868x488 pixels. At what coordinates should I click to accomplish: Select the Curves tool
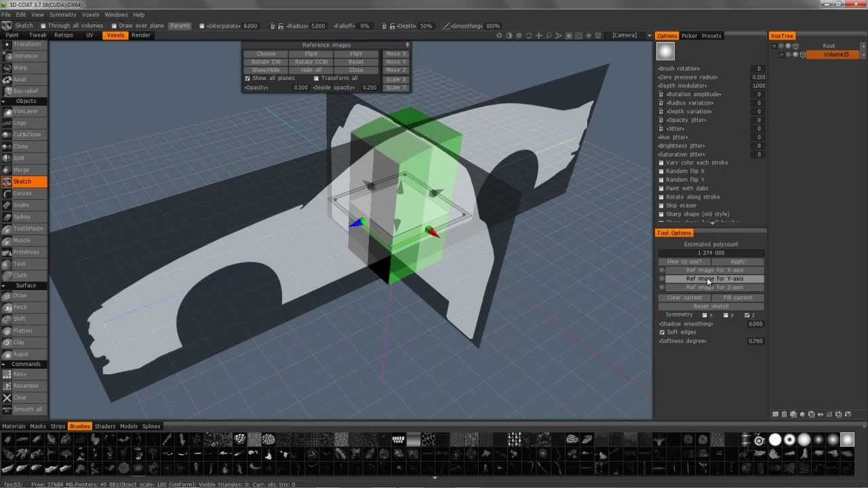[x=24, y=193]
